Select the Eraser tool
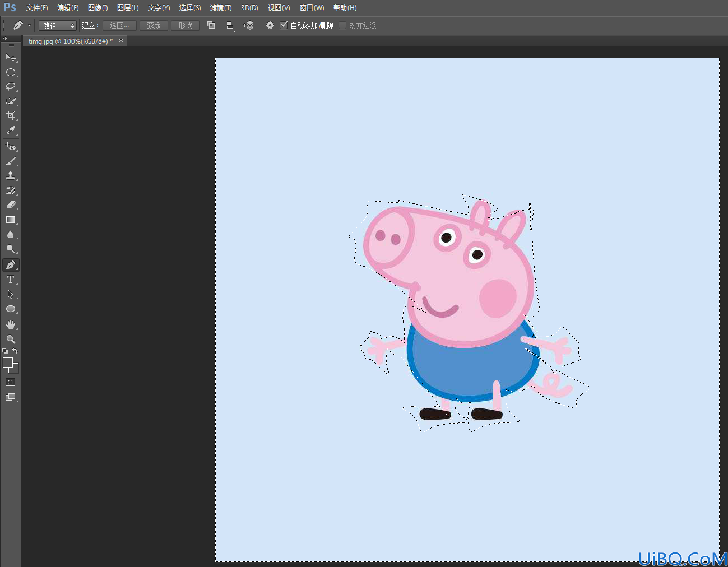Screen dimensions: 728x567 pos(11,205)
